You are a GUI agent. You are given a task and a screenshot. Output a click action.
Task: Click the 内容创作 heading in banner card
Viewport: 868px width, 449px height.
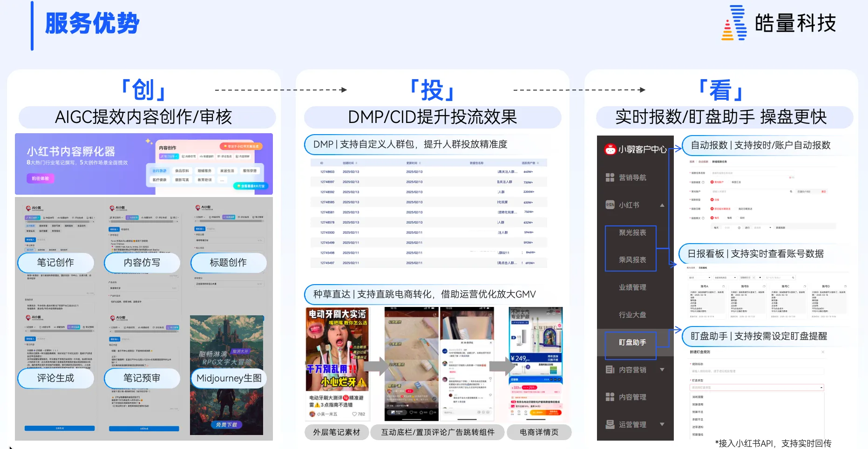point(168,148)
